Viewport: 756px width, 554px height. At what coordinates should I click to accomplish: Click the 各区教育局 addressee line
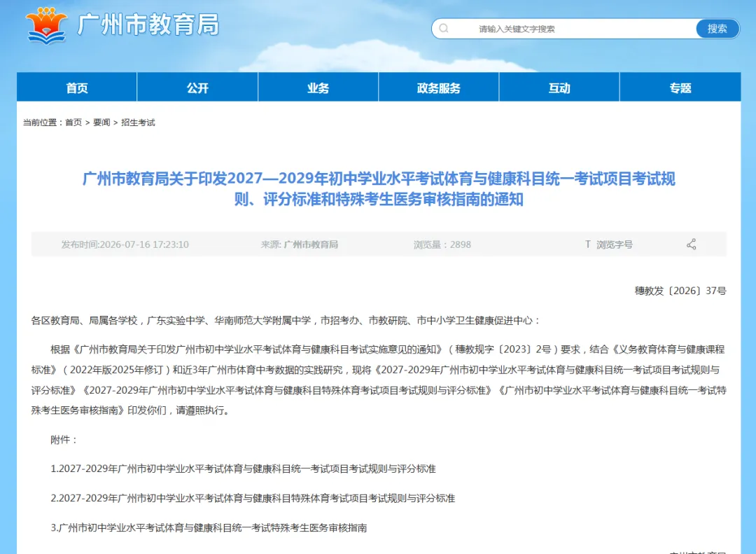click(286, 321)
